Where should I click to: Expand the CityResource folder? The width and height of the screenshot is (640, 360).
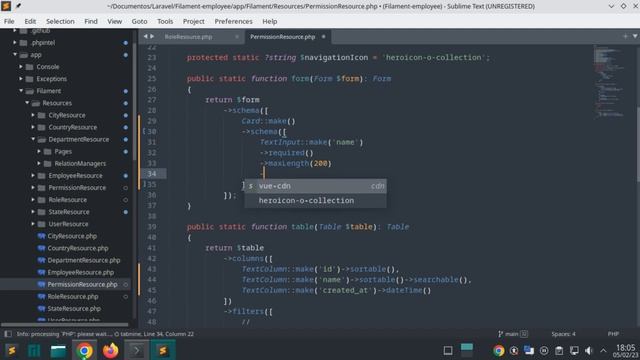pos(33,115)
